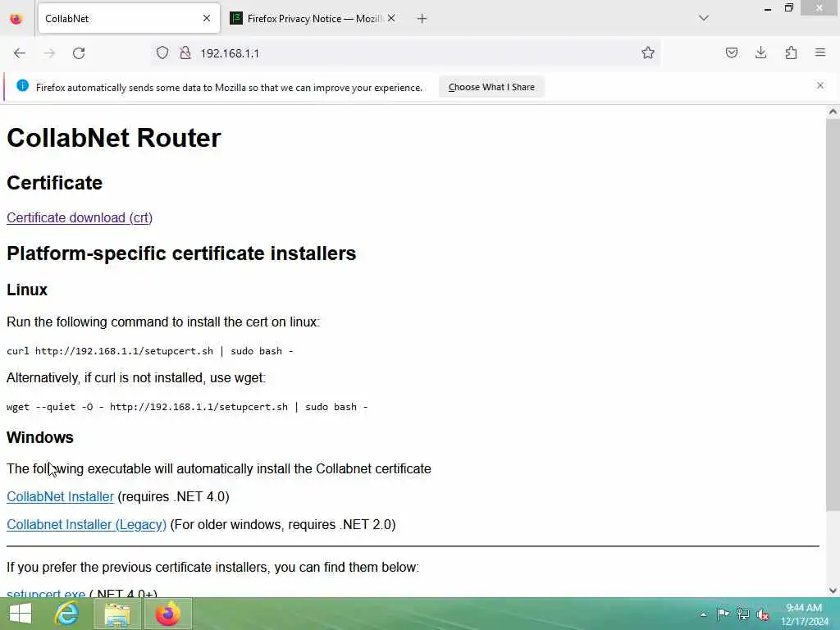Click the vertical scrollbar thumb
The width and height of the screenshot is (840, 630).
pos(833,315)
